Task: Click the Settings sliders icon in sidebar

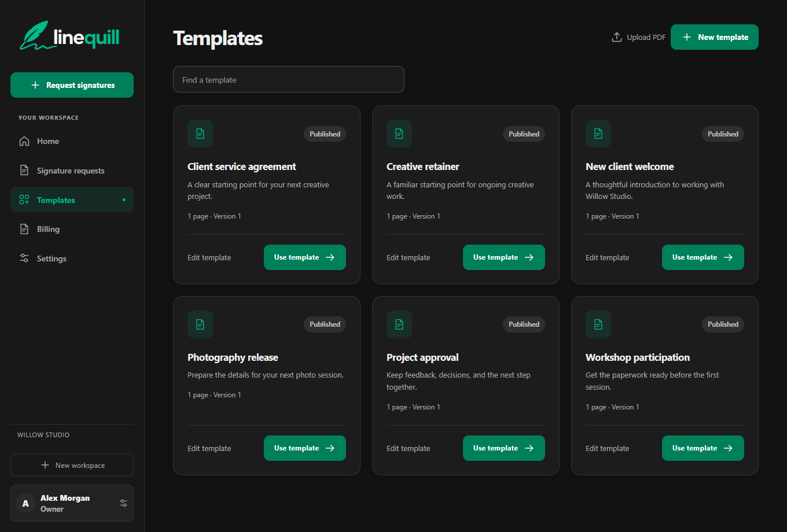Action: (24, 258)
